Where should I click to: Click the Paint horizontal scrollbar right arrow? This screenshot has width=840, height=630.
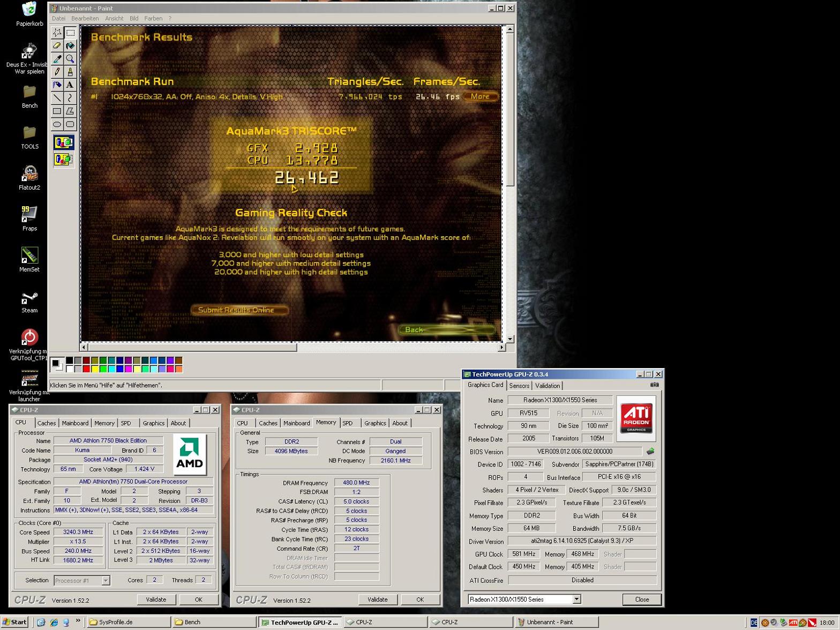point(501,348)
